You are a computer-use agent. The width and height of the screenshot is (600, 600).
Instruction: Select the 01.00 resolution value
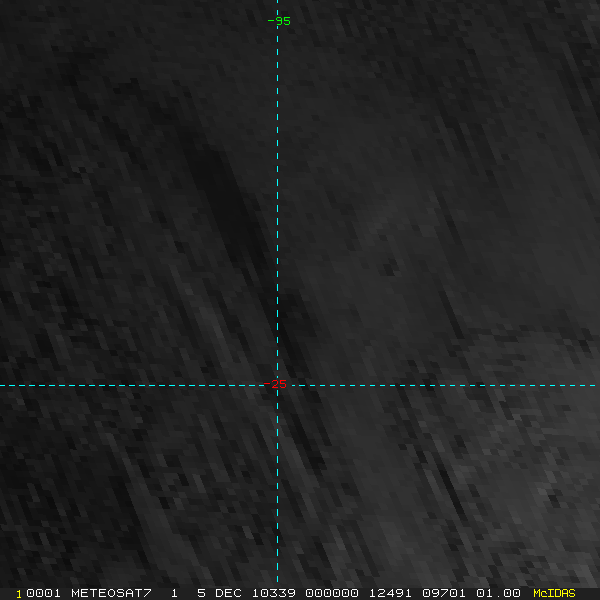click(497, 593)
